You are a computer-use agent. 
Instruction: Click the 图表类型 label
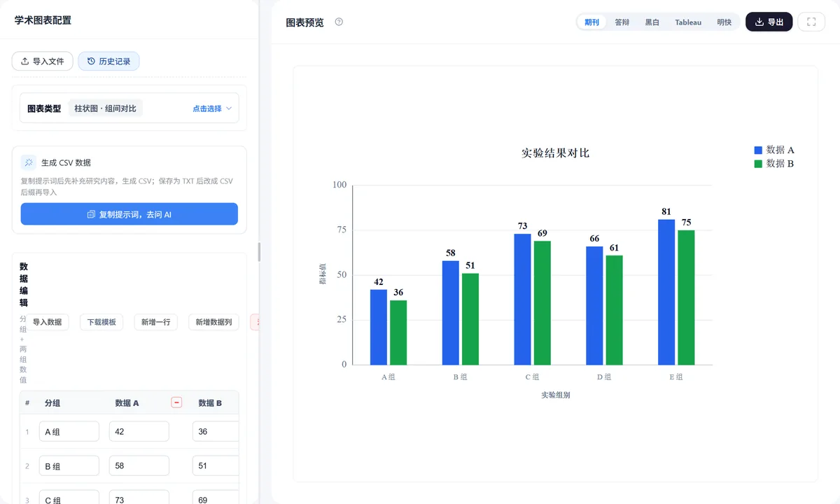[x=44, y=108]
